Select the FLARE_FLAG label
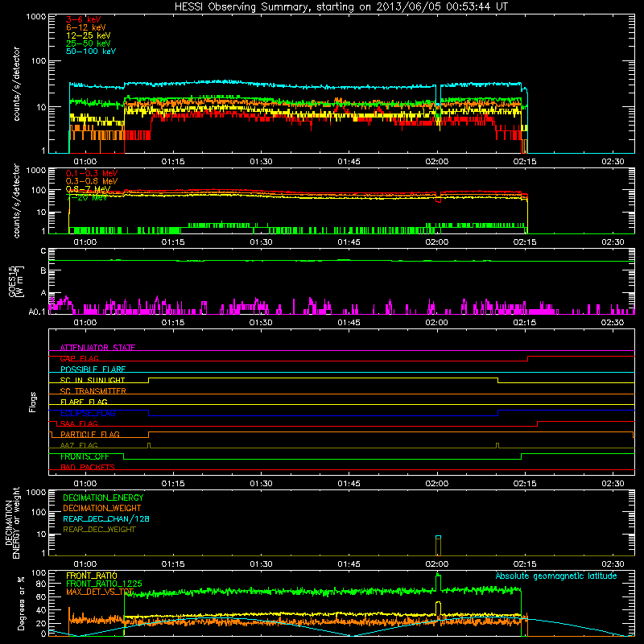 pos(84,402)
